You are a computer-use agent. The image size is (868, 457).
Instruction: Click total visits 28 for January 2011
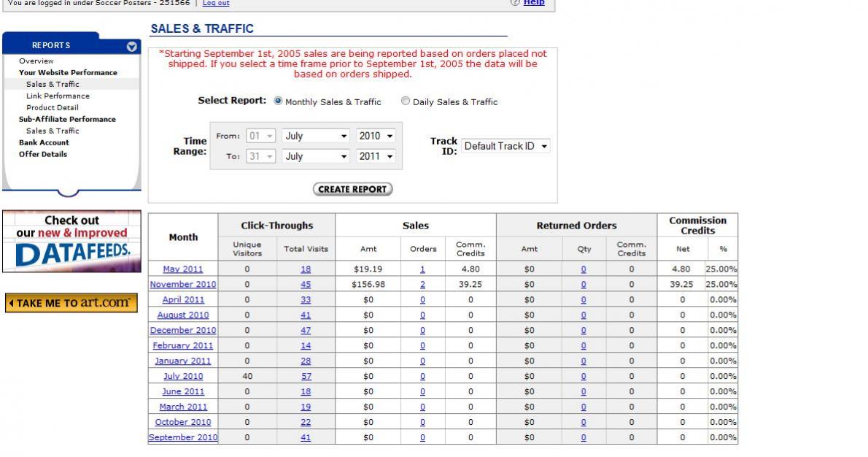tap(306, 361)
